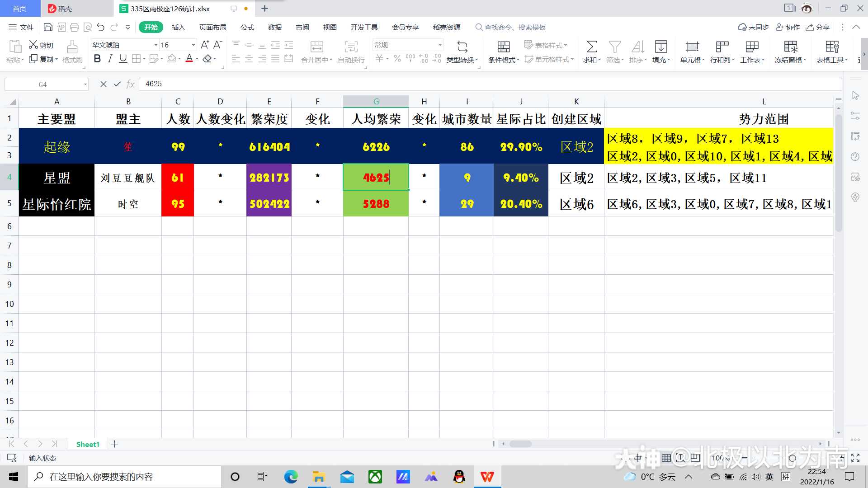Expand the number format dropdown (常规)
Viewport: 868px width, 488px height.
coord(440,45)
